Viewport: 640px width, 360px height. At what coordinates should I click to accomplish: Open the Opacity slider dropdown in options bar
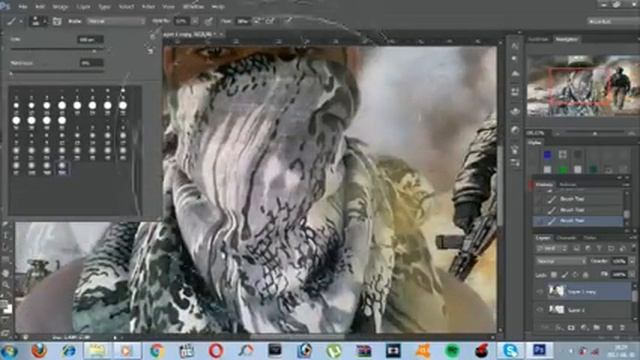[195, 21]
